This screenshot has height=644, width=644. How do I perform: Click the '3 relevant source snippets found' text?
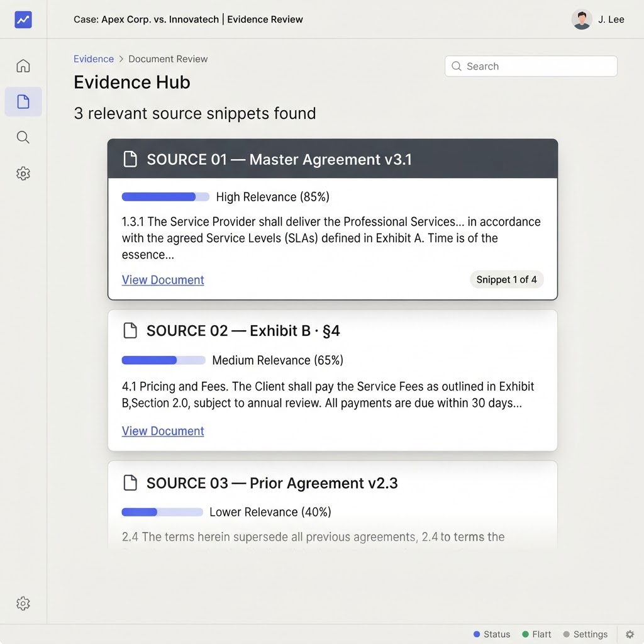click(195, 113)
